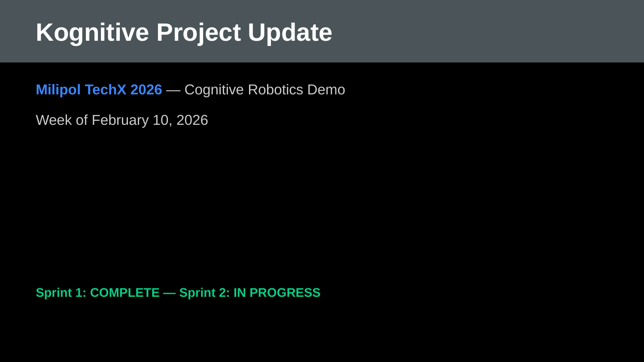The width and height of the screenshot is (644, 362).
Task: Click the green "Sprint 1:" label
Action: coord(61,293)
